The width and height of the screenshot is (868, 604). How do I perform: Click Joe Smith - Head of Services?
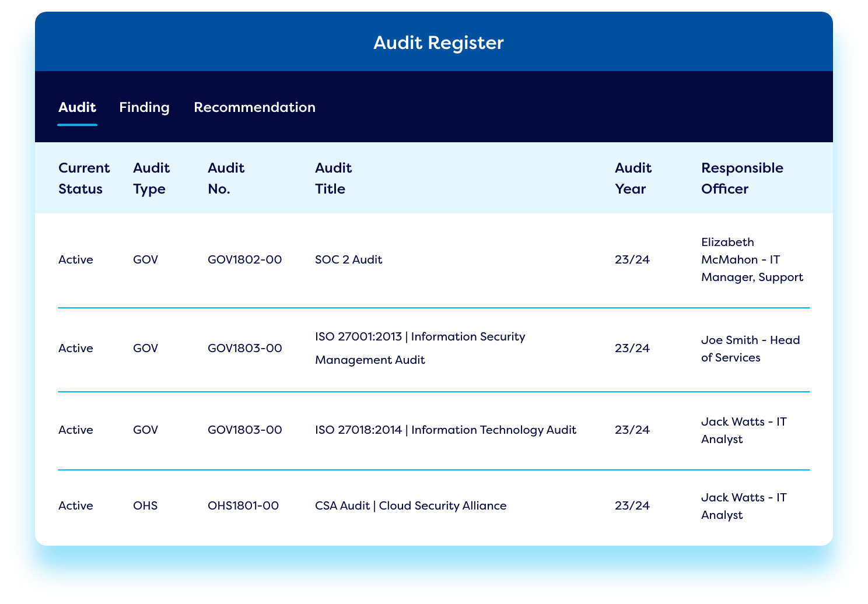pos(750,349)
